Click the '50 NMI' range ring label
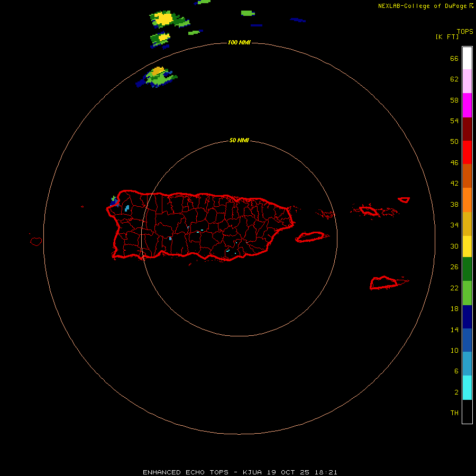 239,140
